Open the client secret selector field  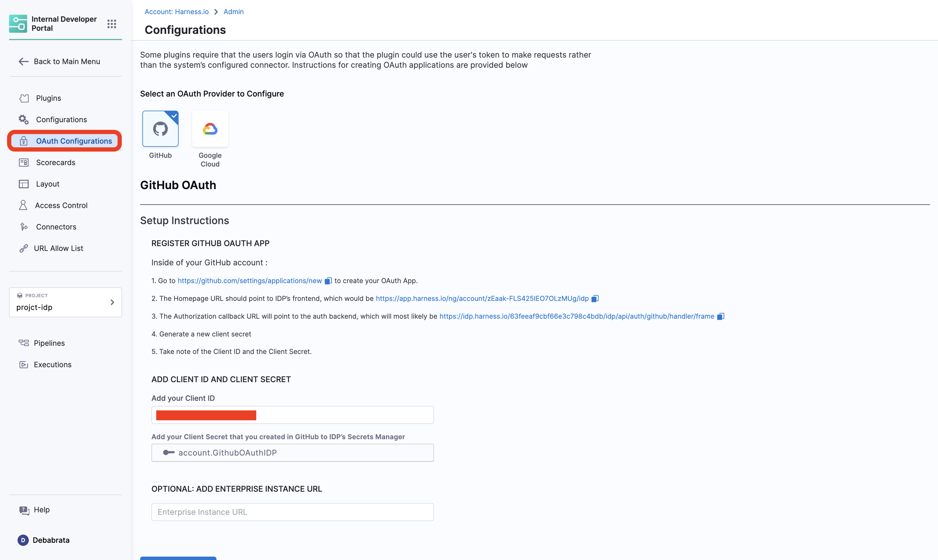click(x=292, y=453)
